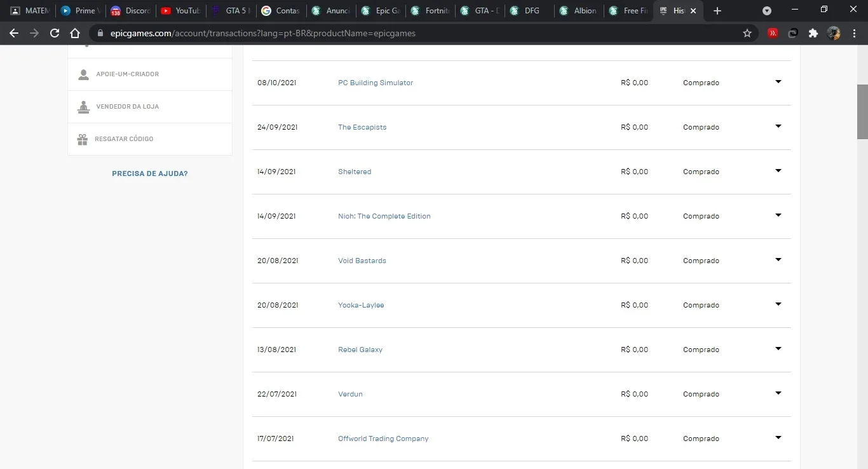Expand the Escapists purchase row arrow
The width and height of the screenshot is (868, 469).
[778, 126]
